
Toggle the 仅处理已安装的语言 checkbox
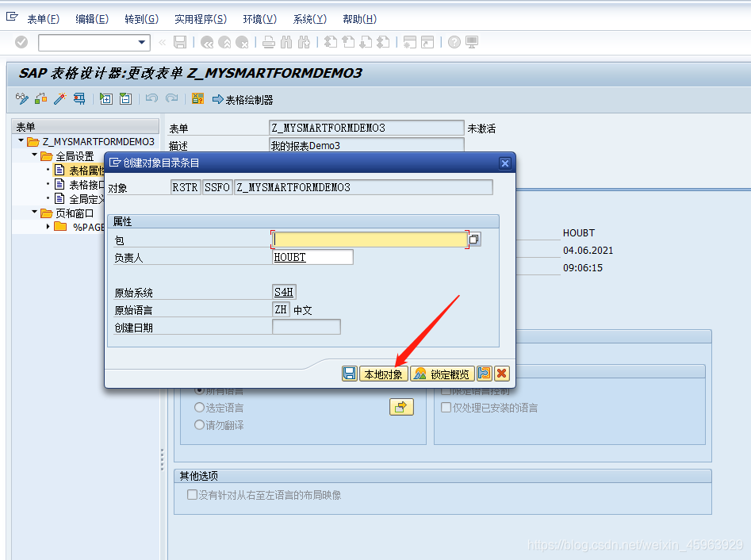pyautogui.click(x=446, y=408)
